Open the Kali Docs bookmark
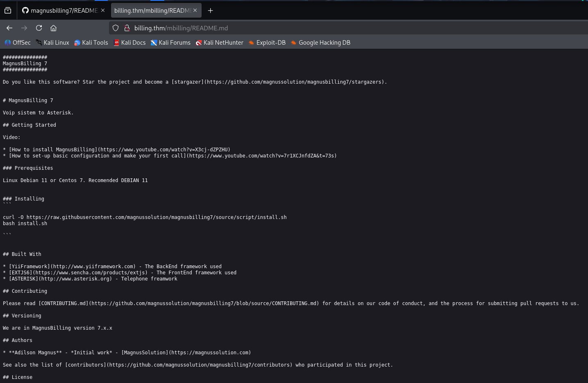This screenshot has height=383, width=588. (129, 43)
